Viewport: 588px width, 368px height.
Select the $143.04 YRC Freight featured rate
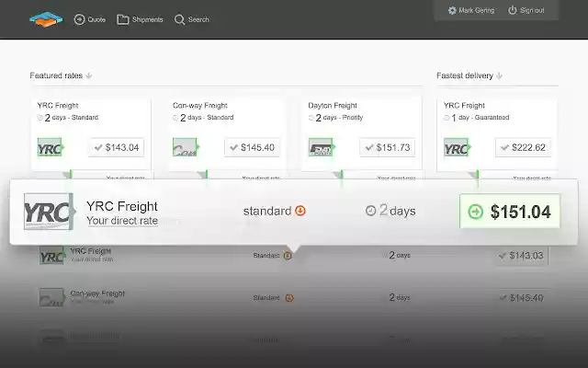117,147
